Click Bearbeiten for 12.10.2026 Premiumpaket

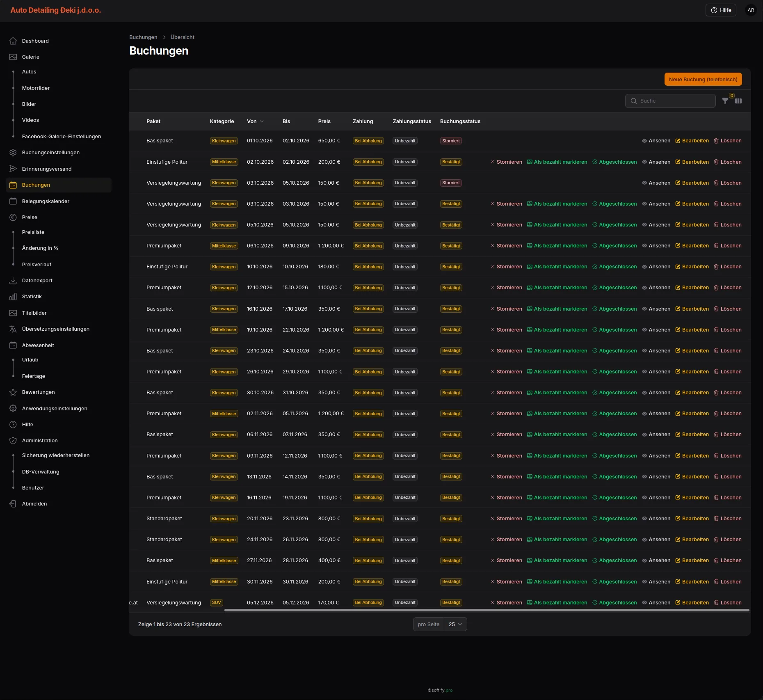pos(692,288)
